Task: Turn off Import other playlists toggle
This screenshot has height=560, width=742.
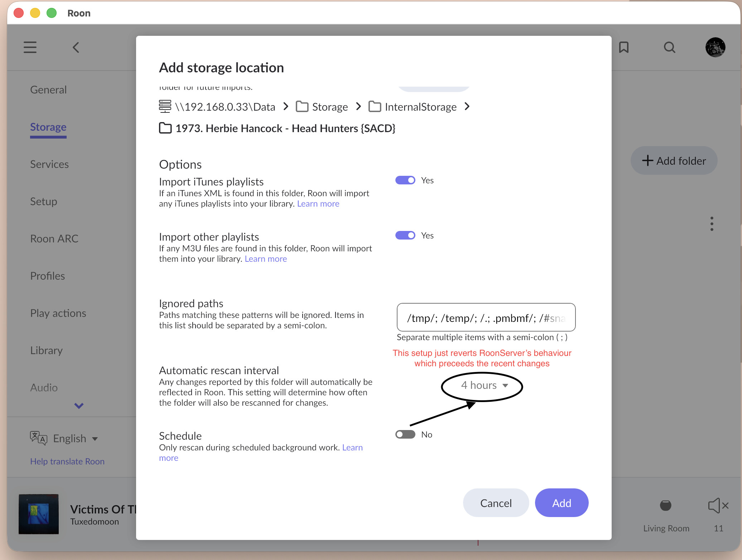Action: (405, 236)
